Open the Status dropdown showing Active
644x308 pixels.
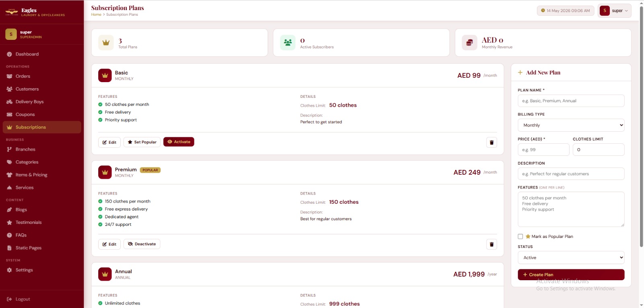click(571, 258)
